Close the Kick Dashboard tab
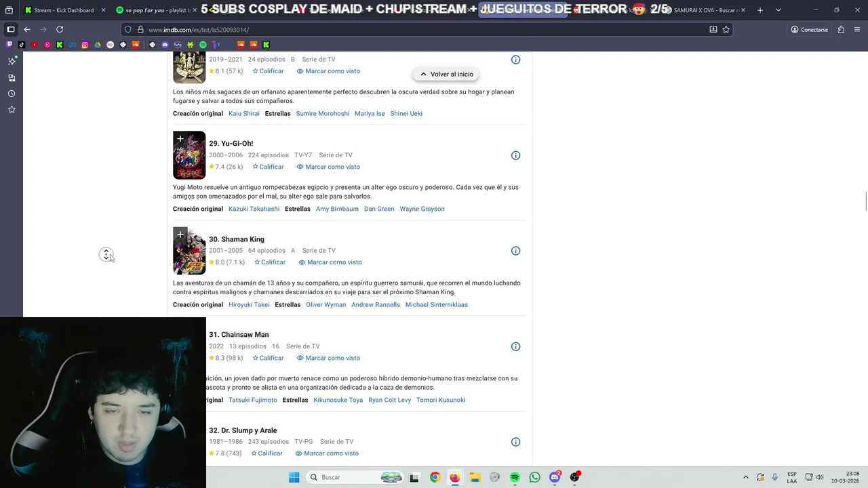 tap(103, 10)
